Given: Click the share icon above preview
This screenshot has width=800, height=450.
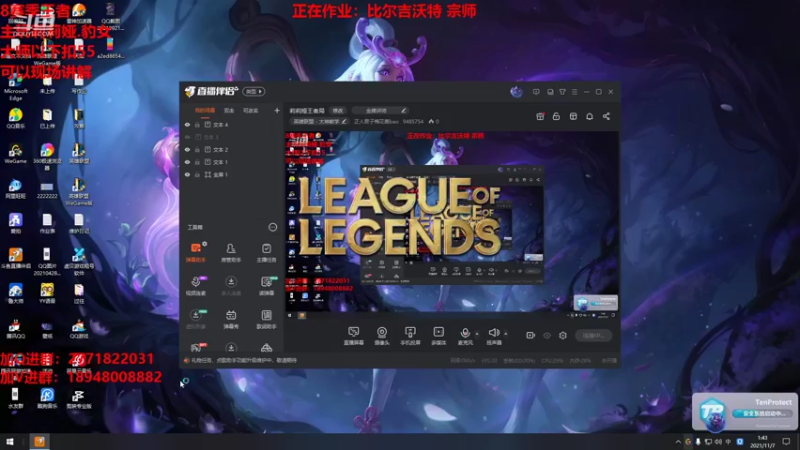Looking at the screenshot, I should click(x=606, y=116).
